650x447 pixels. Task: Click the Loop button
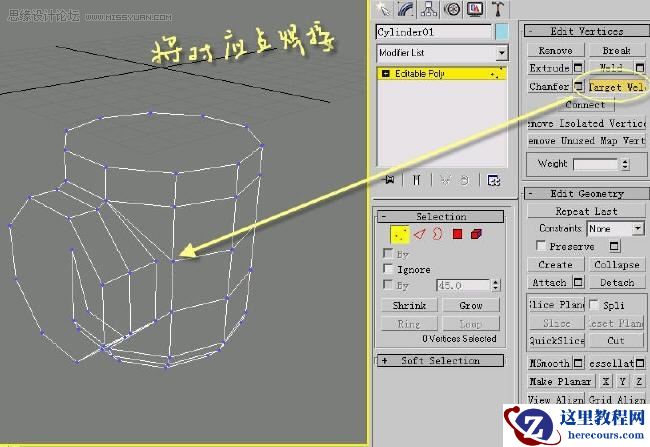(471, 324)
